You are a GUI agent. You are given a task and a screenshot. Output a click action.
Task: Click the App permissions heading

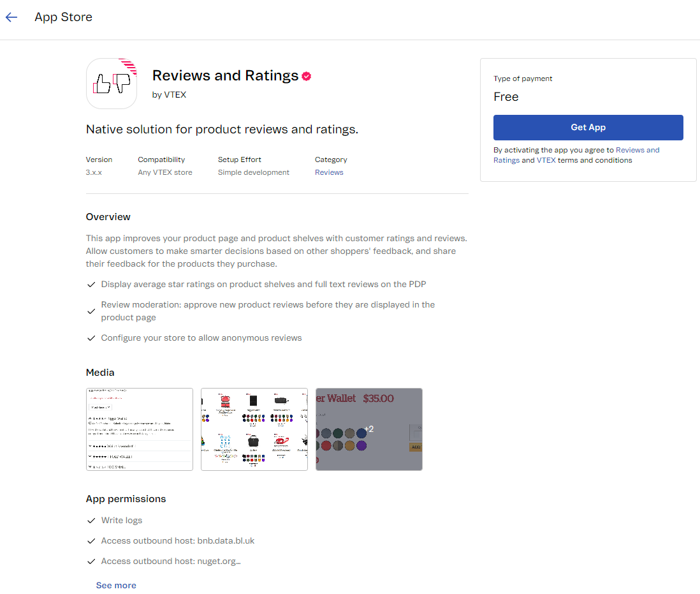click(126, 499)
